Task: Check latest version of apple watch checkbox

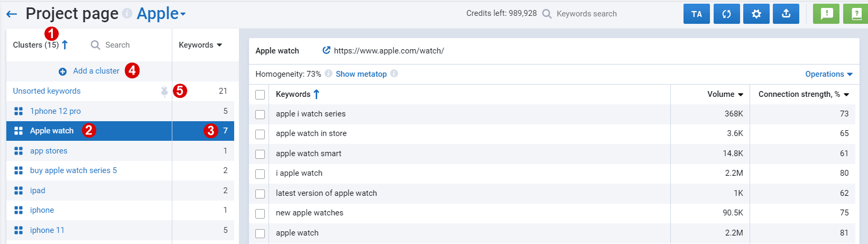Action: 260,194
